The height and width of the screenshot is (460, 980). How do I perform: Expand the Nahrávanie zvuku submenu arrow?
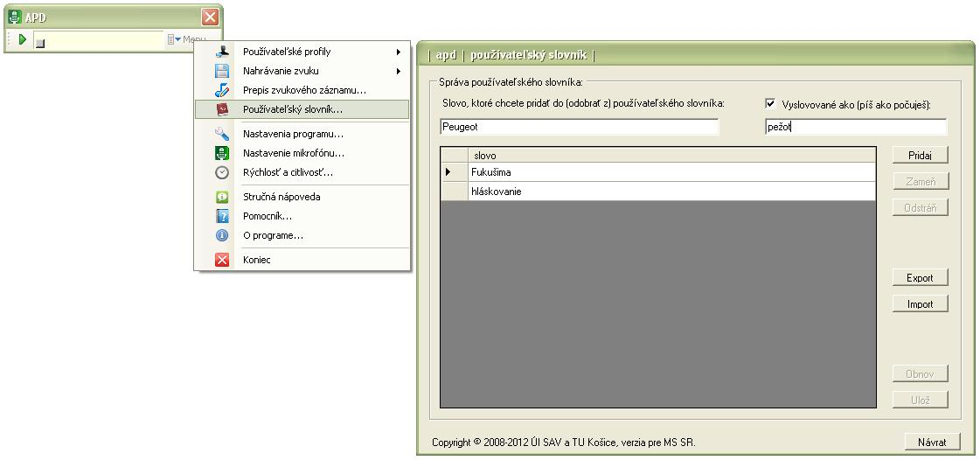[x=399, y=71]
